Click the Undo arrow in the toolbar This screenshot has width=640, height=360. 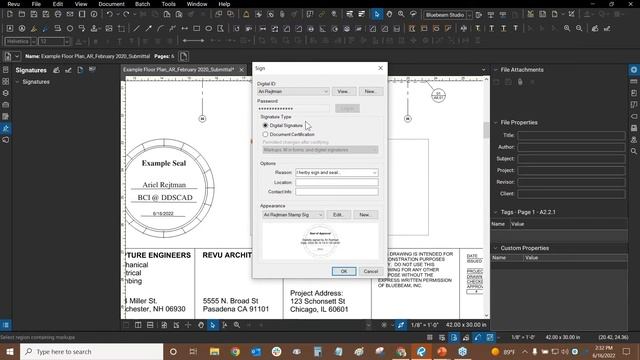coord(109,14)
